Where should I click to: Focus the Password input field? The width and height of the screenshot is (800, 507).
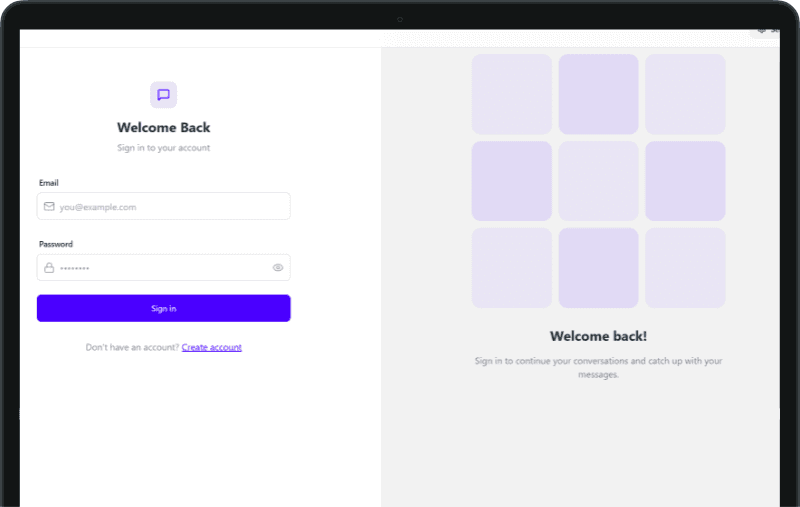tap(164, 267)
